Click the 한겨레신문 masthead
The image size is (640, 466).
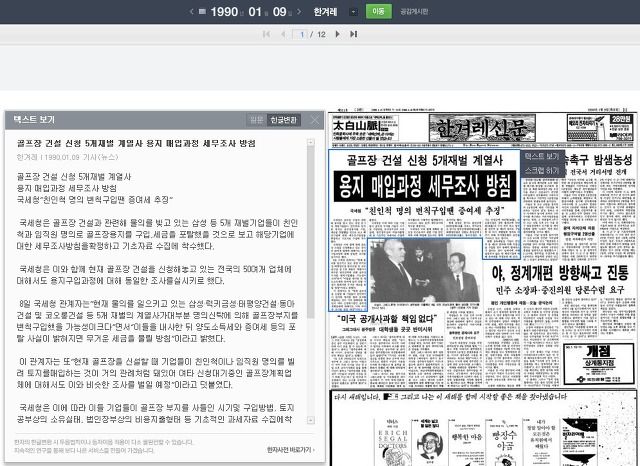tap(482, 128)
